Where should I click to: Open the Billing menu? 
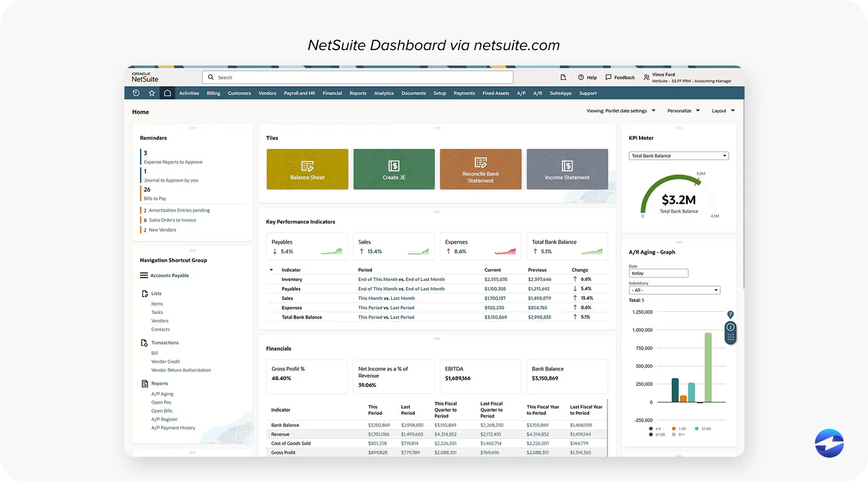(214, 93)
